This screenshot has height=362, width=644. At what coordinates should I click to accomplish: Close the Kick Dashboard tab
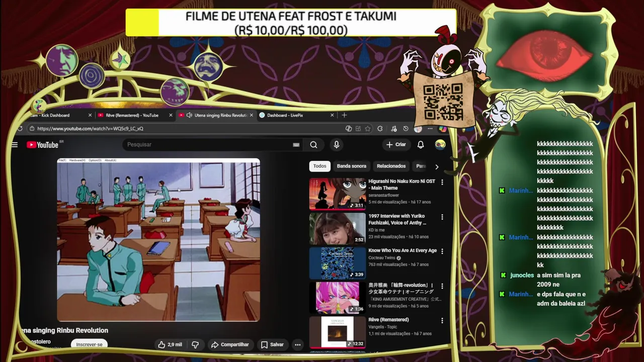click(90, 115)
